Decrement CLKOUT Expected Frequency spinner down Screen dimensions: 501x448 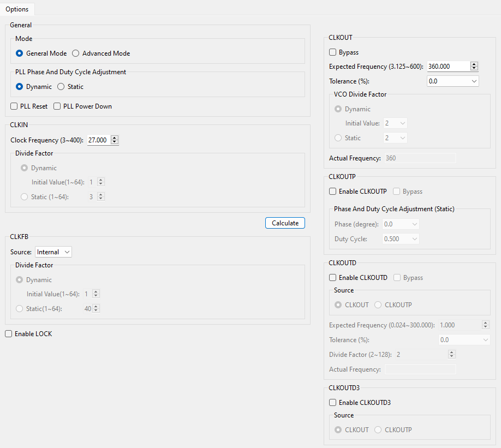coord(474,68)
